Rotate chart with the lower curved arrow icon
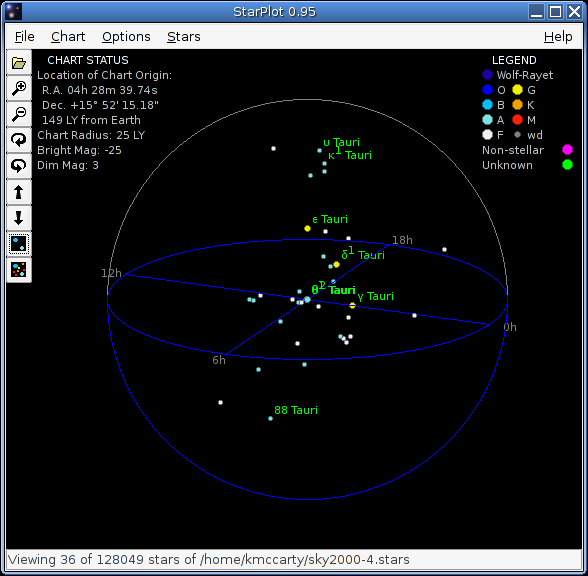 [x=19, y=166]
